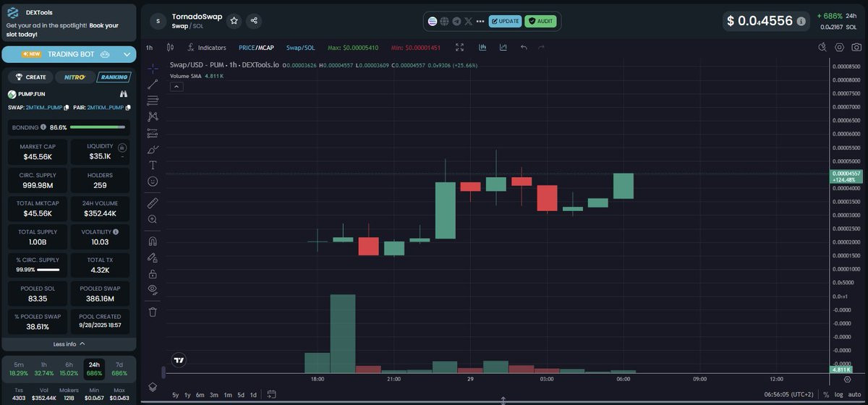
Task: Click the UPDATE button
Action: (505, 21)
